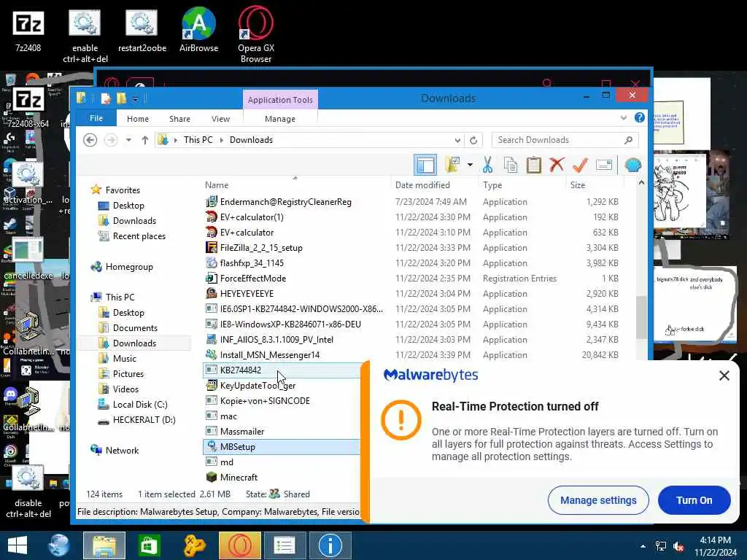Open the Home ribbon tab
The width and height of the screenshot is (747, 560).
click(138, 119)
